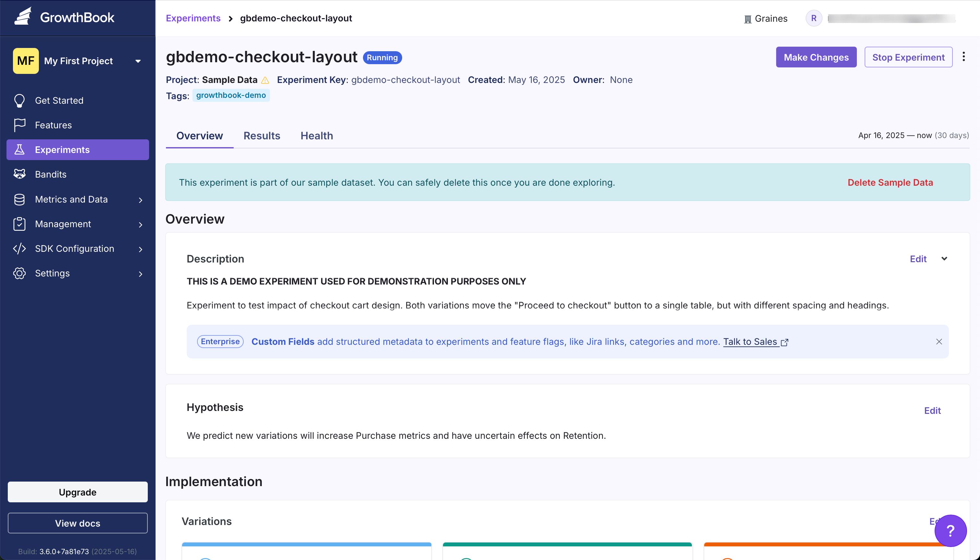Open the My First Project dropdown arrow
Image resolution: width=980 pixels, height=560 pixels.
point(138,61)
